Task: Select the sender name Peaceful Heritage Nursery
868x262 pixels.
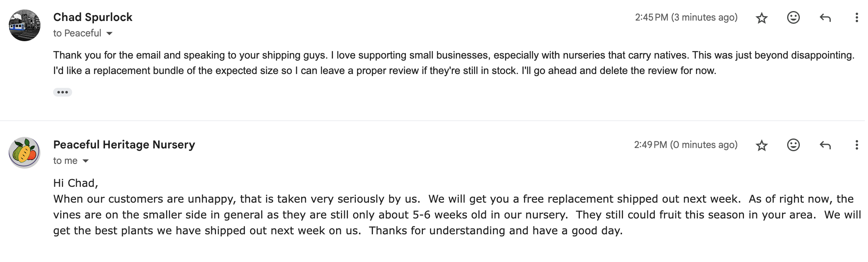Action: [x=124, y=144]
